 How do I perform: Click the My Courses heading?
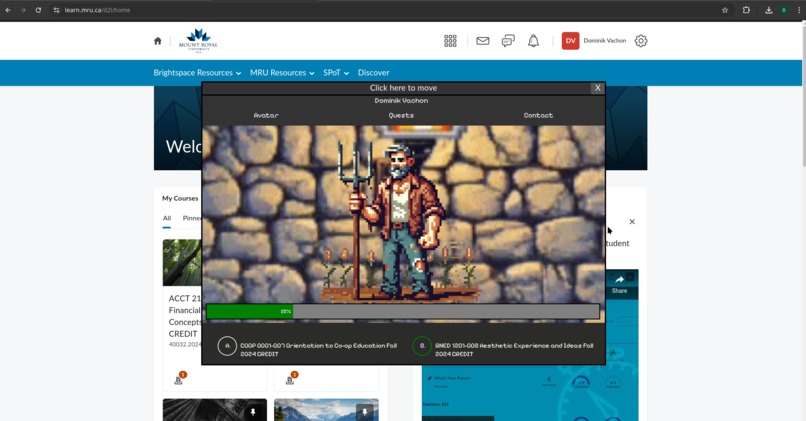click(x=180, y=198)
